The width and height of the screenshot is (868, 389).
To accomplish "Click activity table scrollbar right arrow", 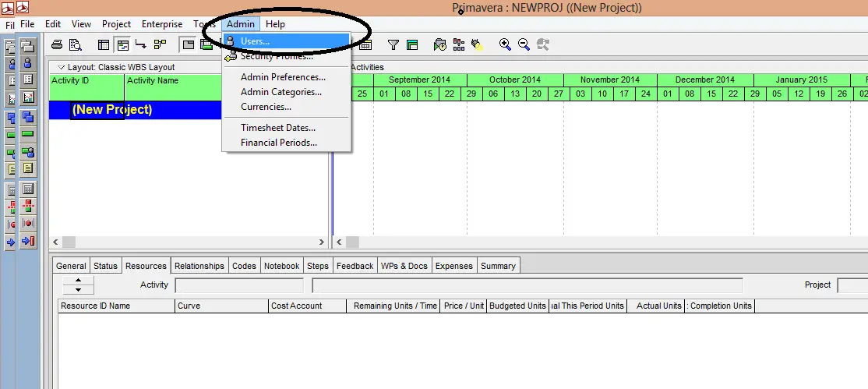I will pyautogui.click(x=322, y=242).
